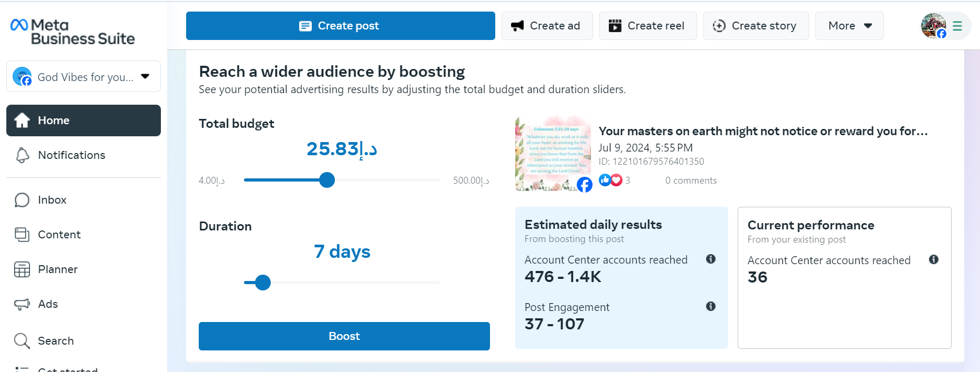Show info for estimated accounts reached
This screenshot has width=980, height=372.
point(711,259)
